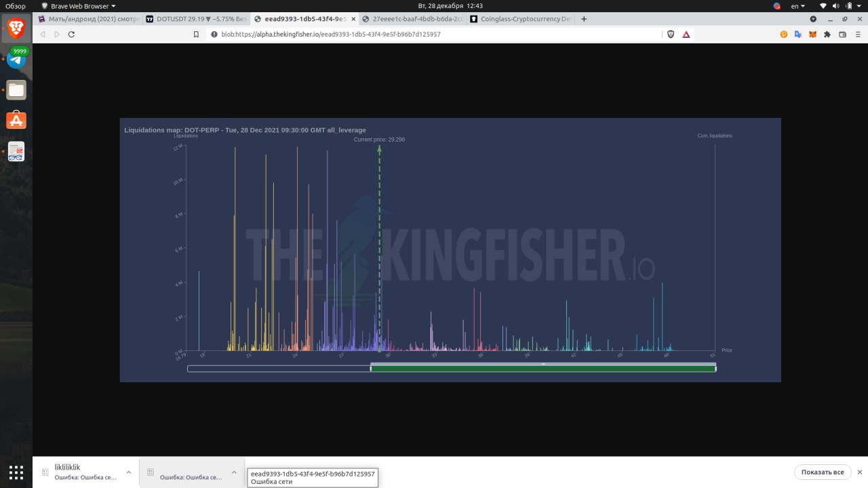The height and width of the screenshot is (488, 868).
Task: Switch to the Мать/андроид tab
Action: (x=87, y=19)
